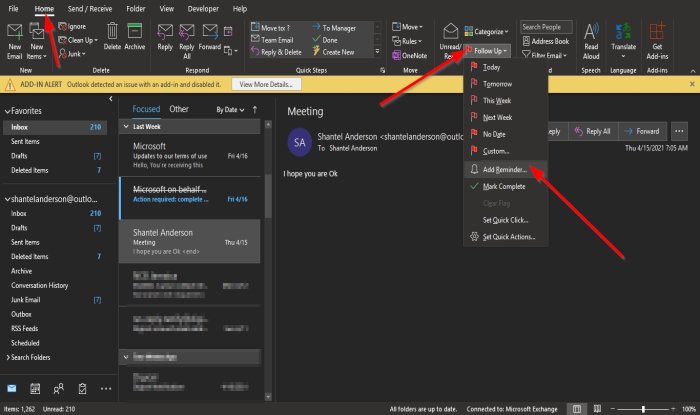700x415 pixels.
Task: Click the Meeting reply icon
Action: point(228,31)
